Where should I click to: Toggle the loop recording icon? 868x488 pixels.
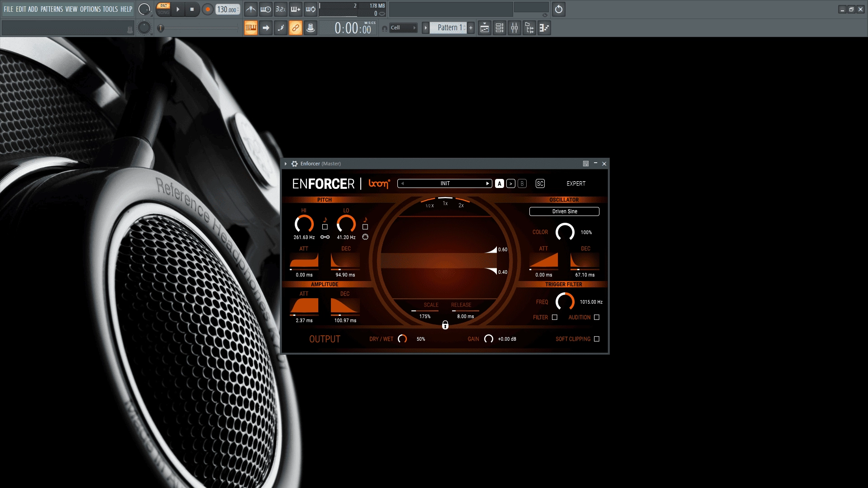pos(311,9)
